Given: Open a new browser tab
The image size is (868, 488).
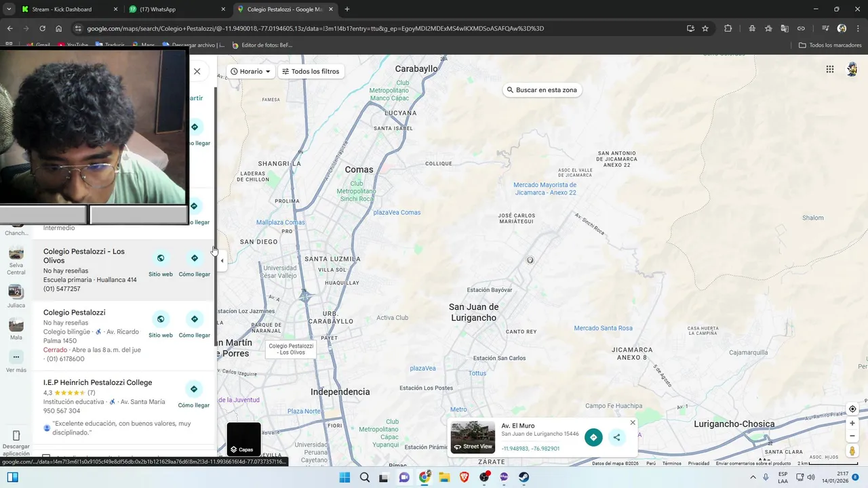Looking at the screenshot, I should [x=347, y=9].
